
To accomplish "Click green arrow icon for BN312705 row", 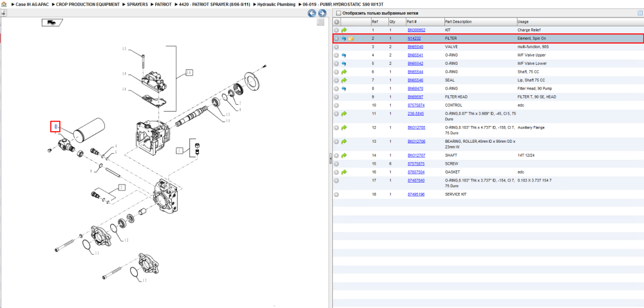I will [344, 128].
